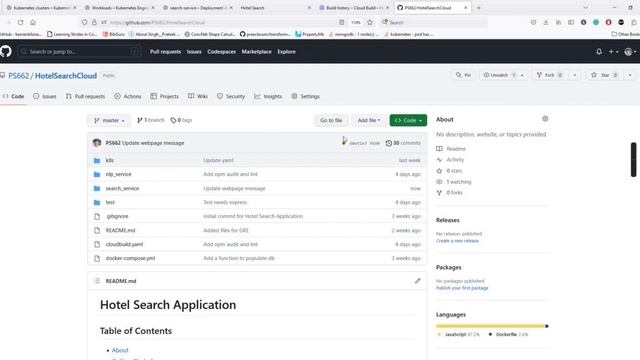The width and height of the screenshot is (640, 360).
Task: Expand the Unwatch dropdown arrow
Action: point(522,75)
